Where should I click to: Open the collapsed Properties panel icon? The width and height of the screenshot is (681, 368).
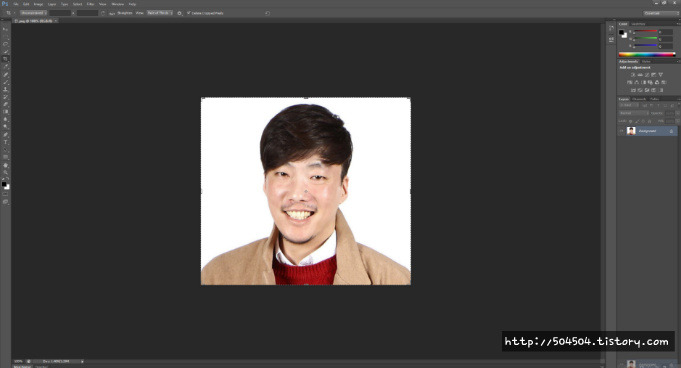point(611,40)
